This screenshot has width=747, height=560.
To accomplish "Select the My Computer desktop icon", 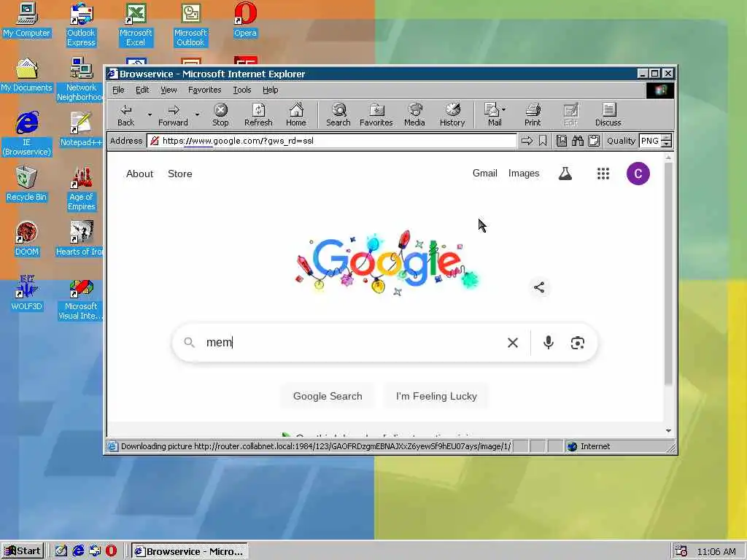I will (26, 20).
